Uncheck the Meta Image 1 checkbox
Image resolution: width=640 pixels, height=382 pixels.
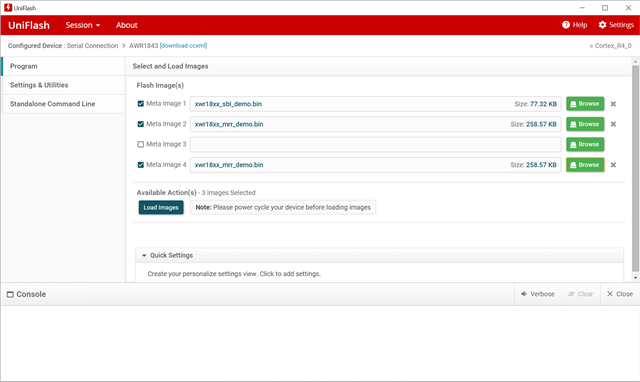coord(141,104)
